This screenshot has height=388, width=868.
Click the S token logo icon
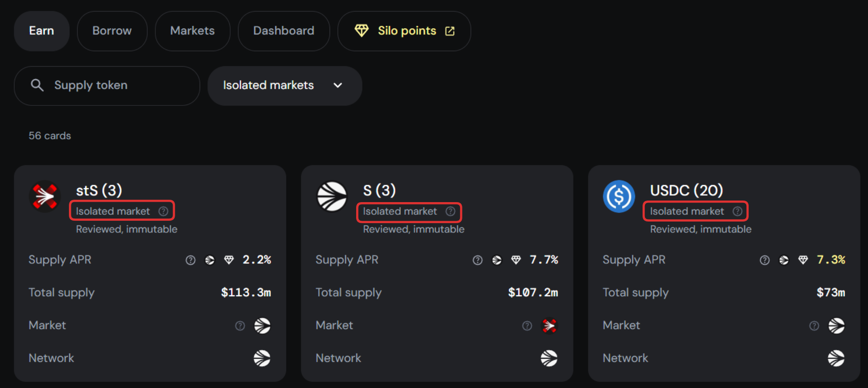click(332, 196)
